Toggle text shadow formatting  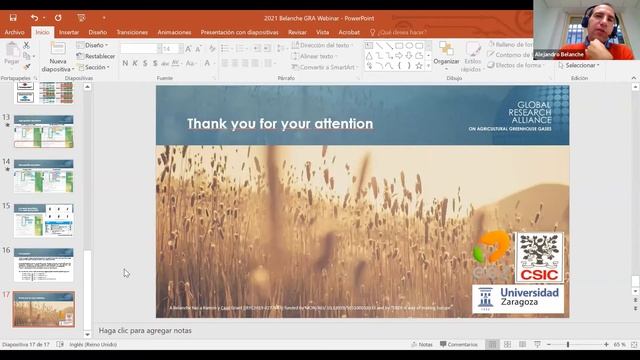tap(155, 63)
